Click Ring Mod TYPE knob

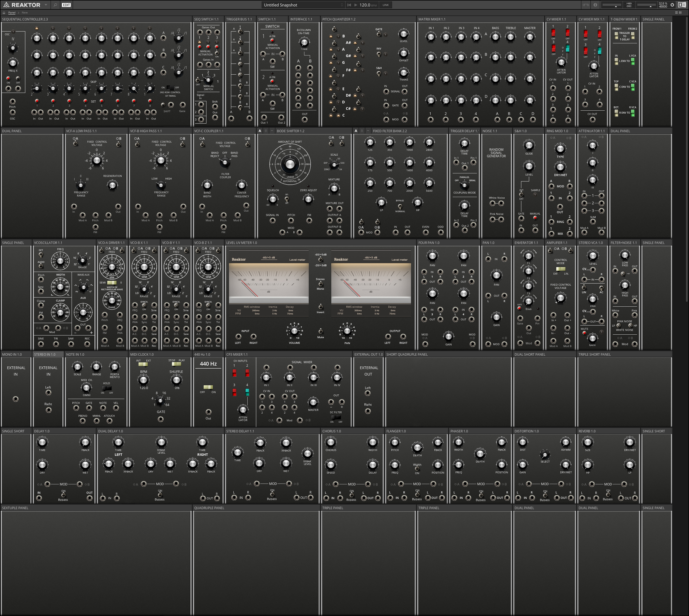click(560, 149)
